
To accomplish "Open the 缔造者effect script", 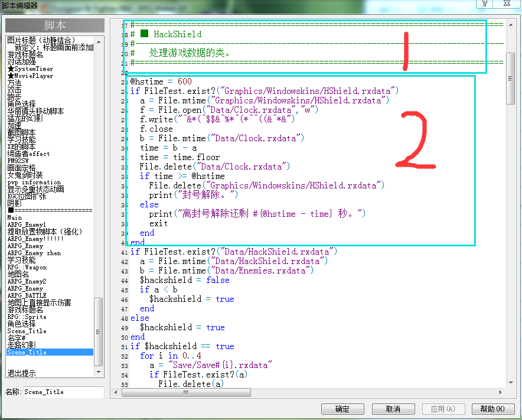I will coord(28,154).
